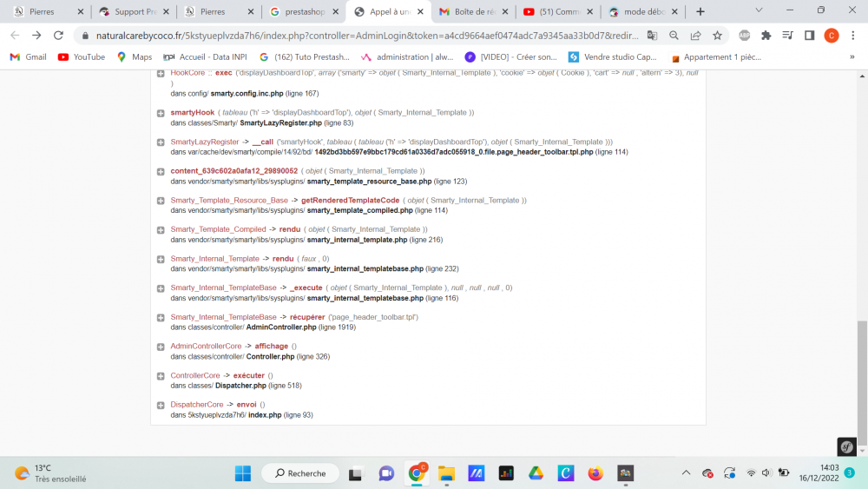Share this page icon

click(x=696, y=36)
